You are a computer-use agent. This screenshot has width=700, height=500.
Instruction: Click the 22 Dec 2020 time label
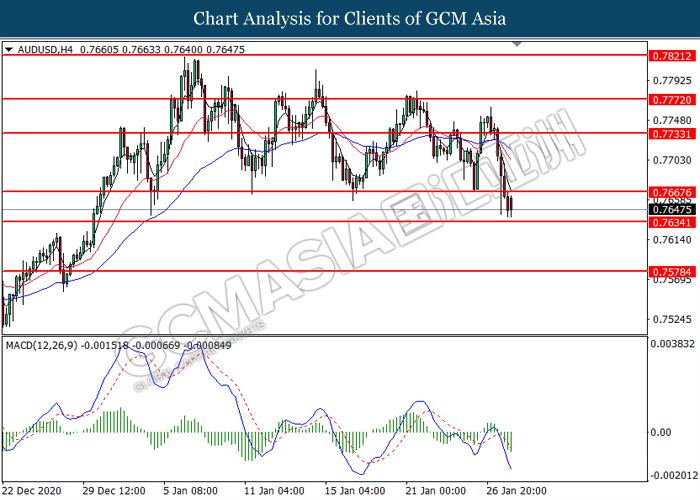coord(32,491)
